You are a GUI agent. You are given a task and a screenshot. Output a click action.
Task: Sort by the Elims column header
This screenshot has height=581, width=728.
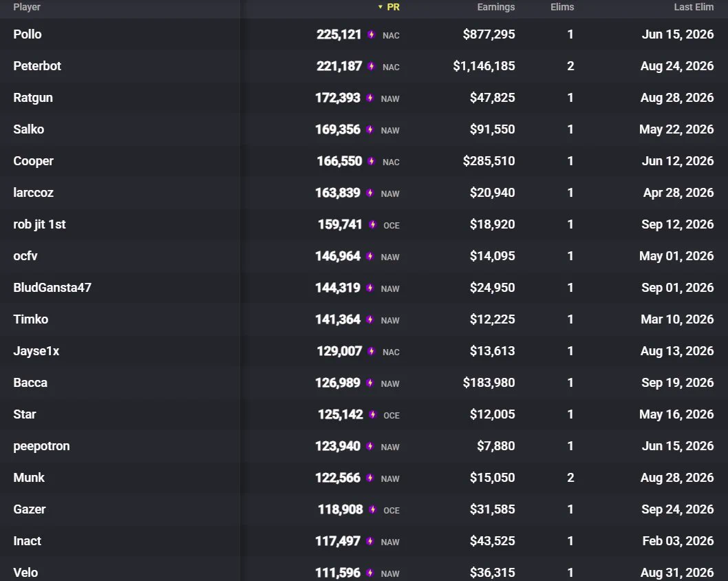562,7
